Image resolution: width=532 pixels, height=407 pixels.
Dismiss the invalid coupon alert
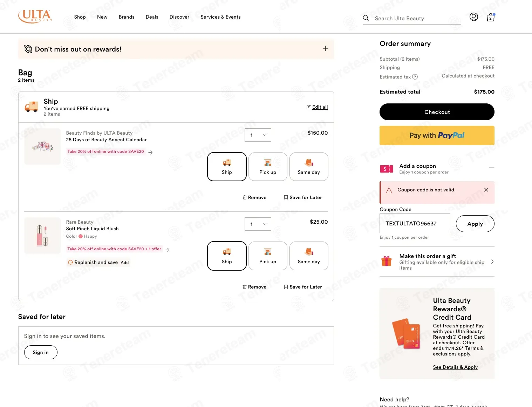486,190
